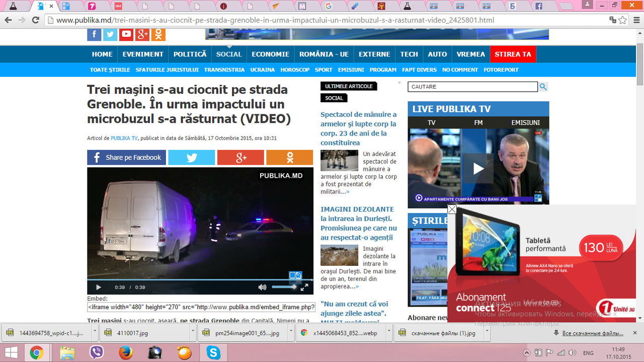
Task: Select the ULTIMELE ARTICOLE tab
Action: coord(349,86)
